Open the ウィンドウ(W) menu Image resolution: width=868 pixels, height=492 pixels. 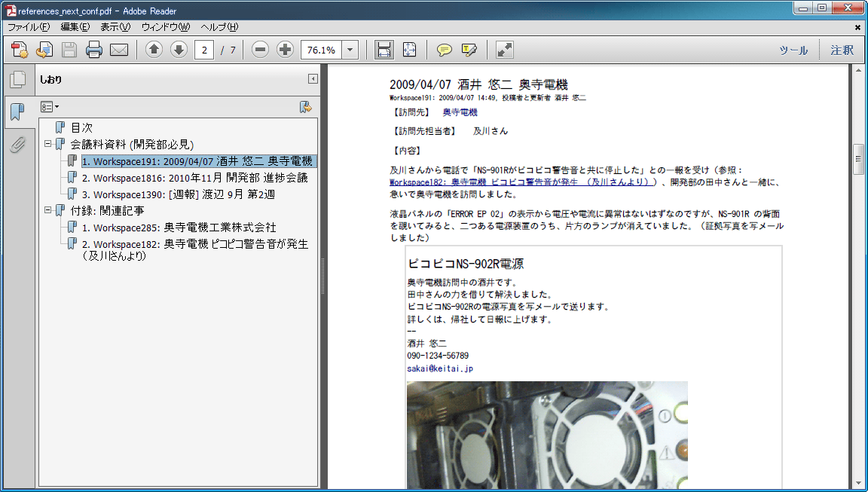pyautogui.click(x=166, y=27)
